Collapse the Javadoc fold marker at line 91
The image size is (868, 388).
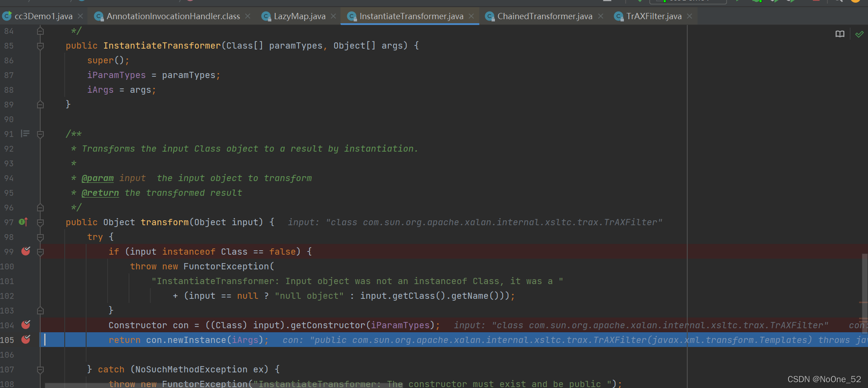40,134
